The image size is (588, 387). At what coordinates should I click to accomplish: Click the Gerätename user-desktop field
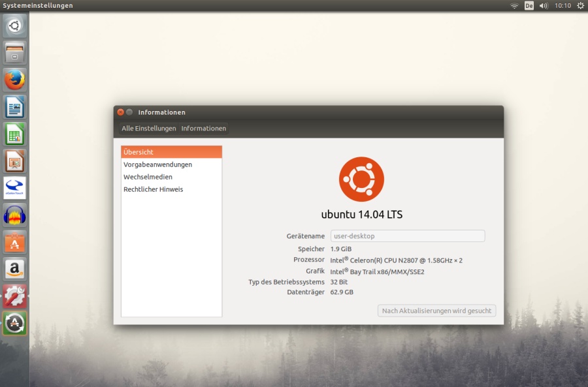coord(408,236)
